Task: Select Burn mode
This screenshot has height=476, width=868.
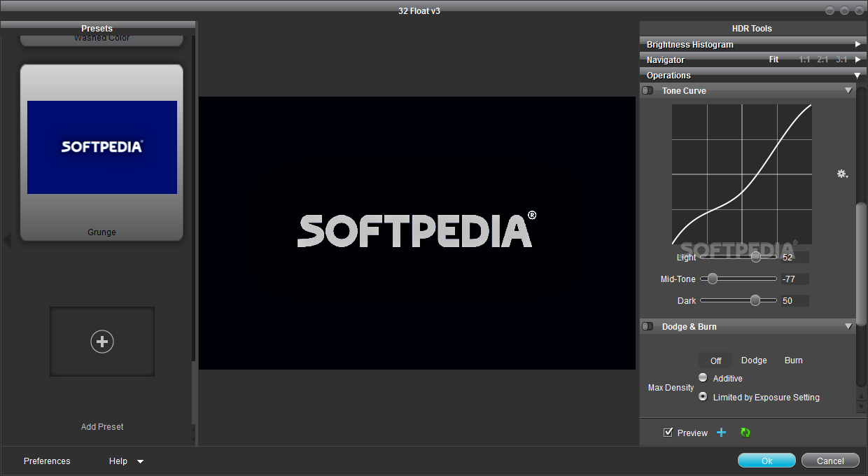Action: (793, 360)
